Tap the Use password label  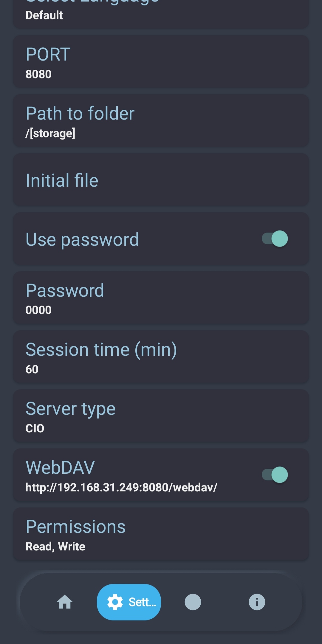click(82, 239)
